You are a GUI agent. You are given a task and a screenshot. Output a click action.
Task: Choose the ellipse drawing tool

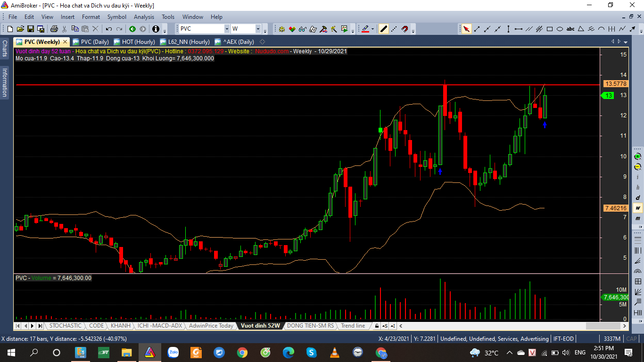click(560, 29)
